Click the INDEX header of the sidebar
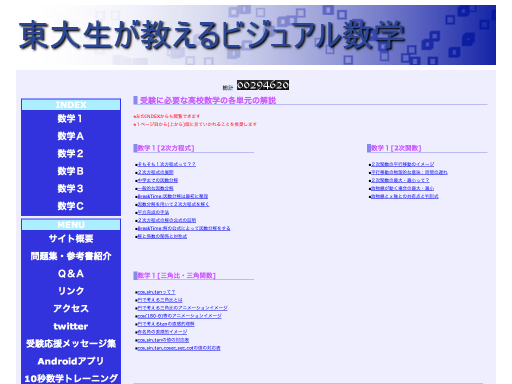 point(71,105)
